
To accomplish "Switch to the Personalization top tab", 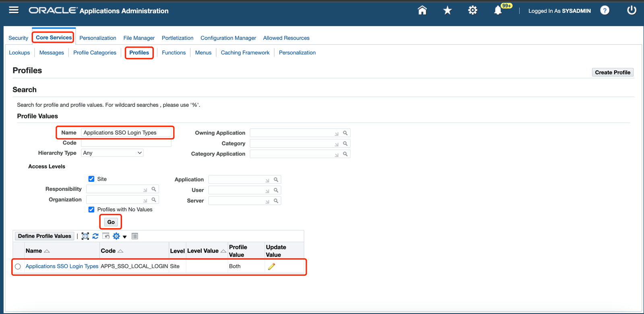I will point(98,38).
